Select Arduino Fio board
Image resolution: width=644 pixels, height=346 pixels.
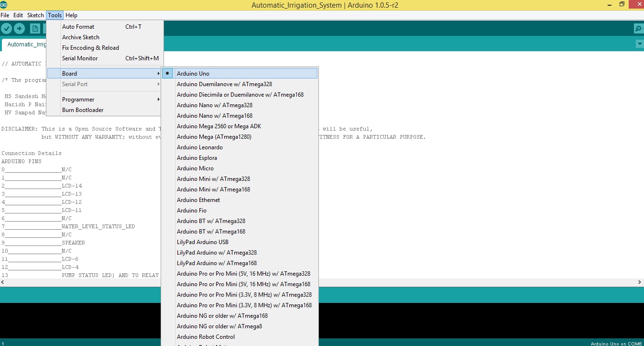tap(240, 211)
